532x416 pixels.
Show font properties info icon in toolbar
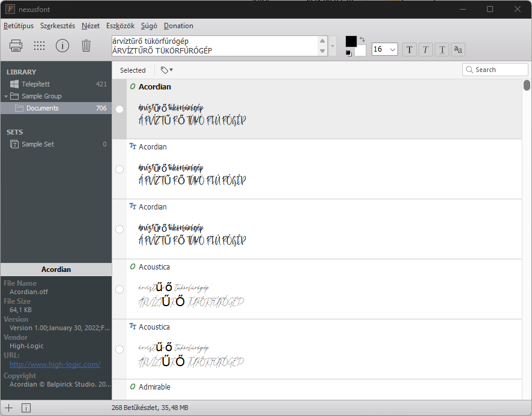62,46
